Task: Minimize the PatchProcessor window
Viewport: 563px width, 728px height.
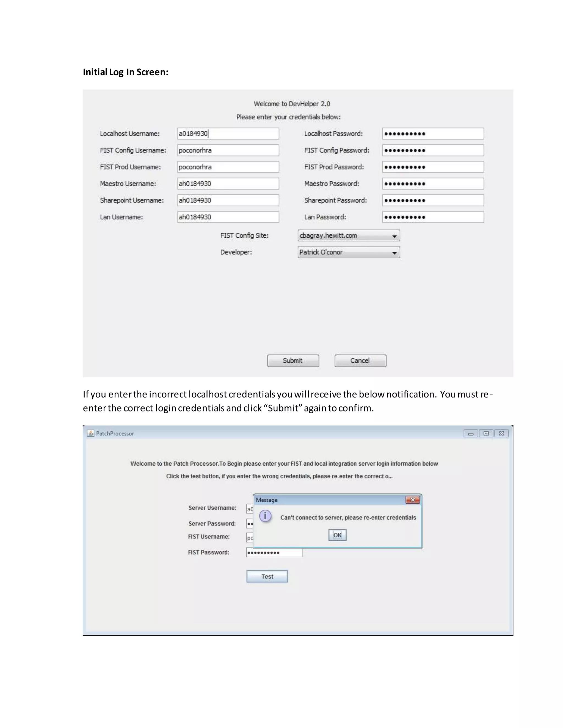Action: coord(471,433)
